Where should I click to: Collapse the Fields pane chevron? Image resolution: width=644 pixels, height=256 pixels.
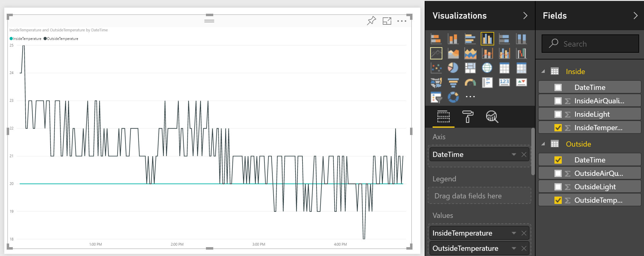[635, 16]
